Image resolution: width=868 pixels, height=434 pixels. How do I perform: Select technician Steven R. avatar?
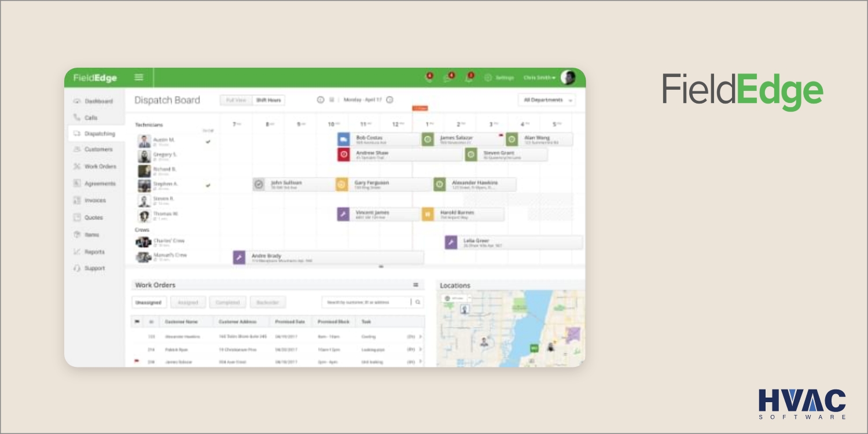coord(144,201)
